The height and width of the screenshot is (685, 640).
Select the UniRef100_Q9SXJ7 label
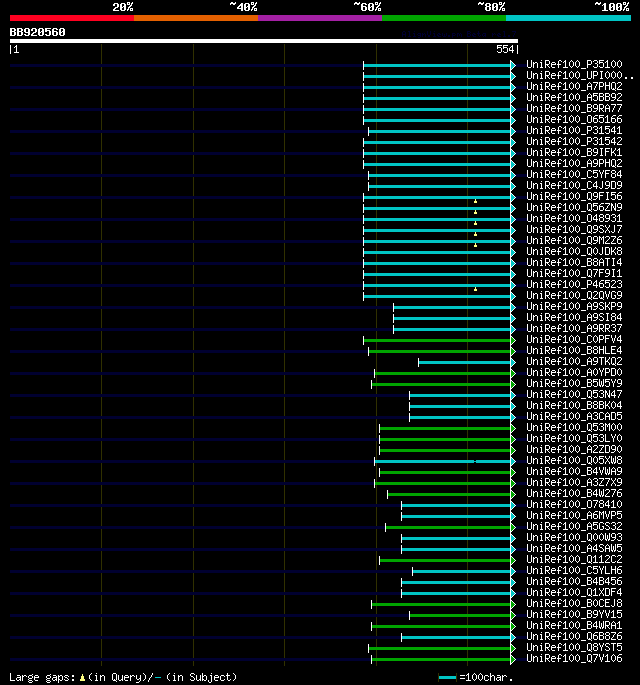[574, 229]
